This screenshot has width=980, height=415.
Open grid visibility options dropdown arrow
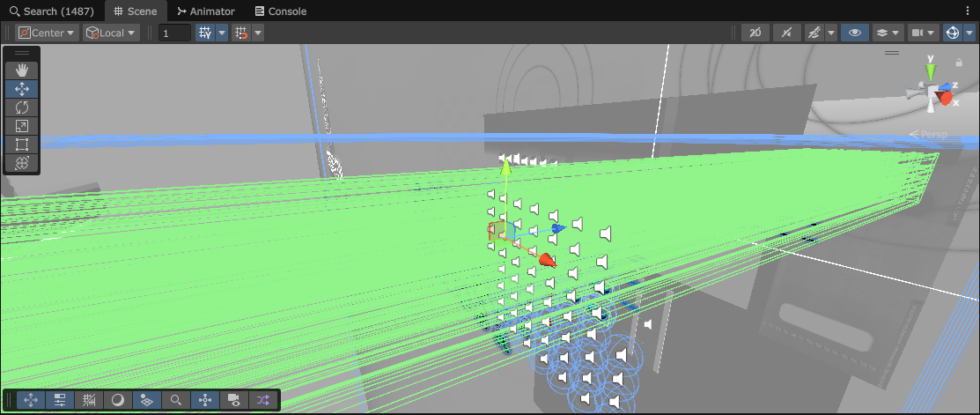pos(222,33)
